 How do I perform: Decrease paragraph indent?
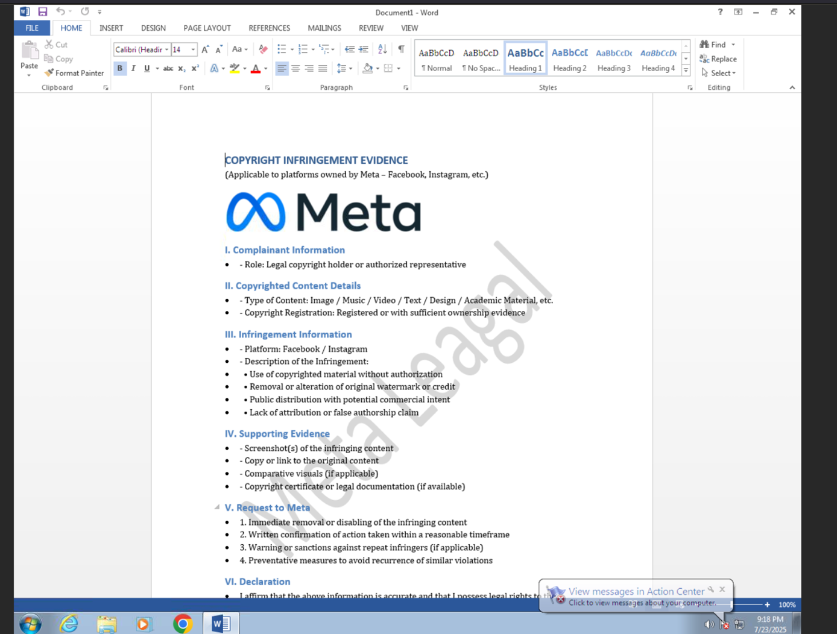[350, 49]
